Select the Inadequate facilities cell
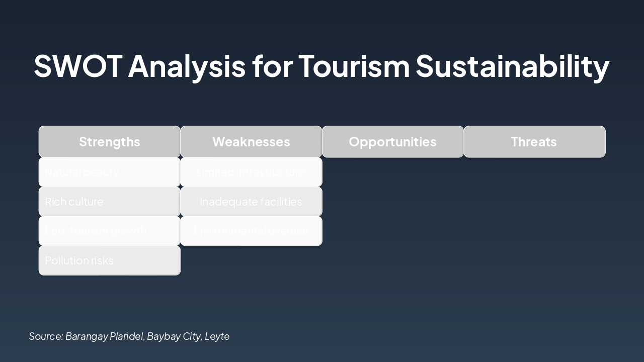 pyautogui.click(x=251, y=202)
